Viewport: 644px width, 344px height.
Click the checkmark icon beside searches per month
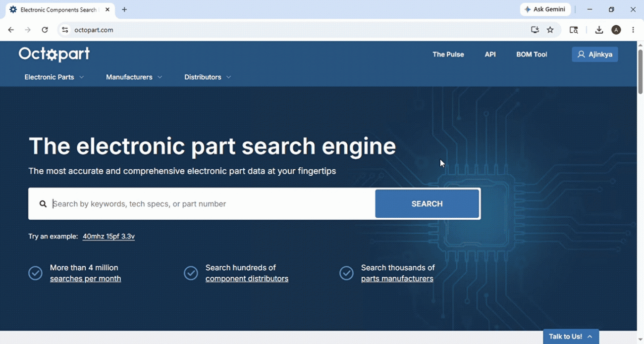pos(35,273)
